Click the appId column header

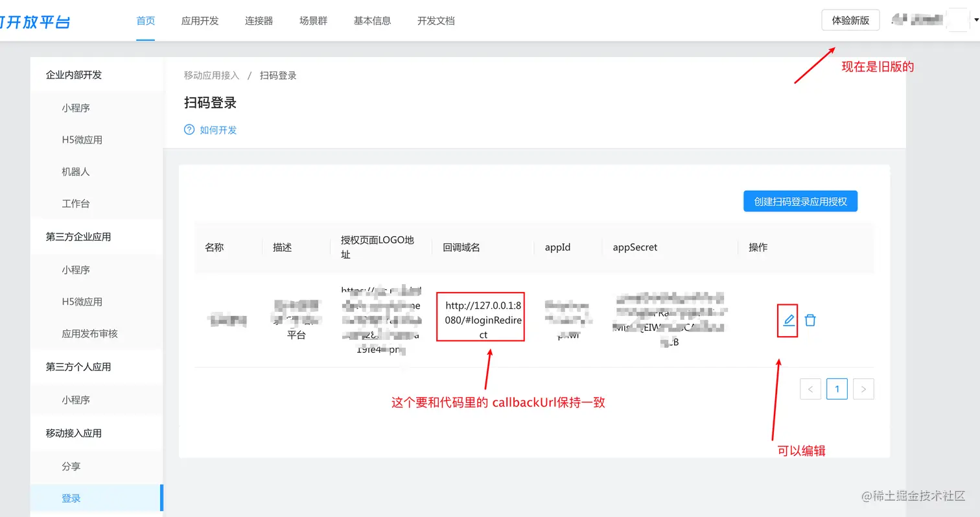pyautogui.click(x=558, y=247)
